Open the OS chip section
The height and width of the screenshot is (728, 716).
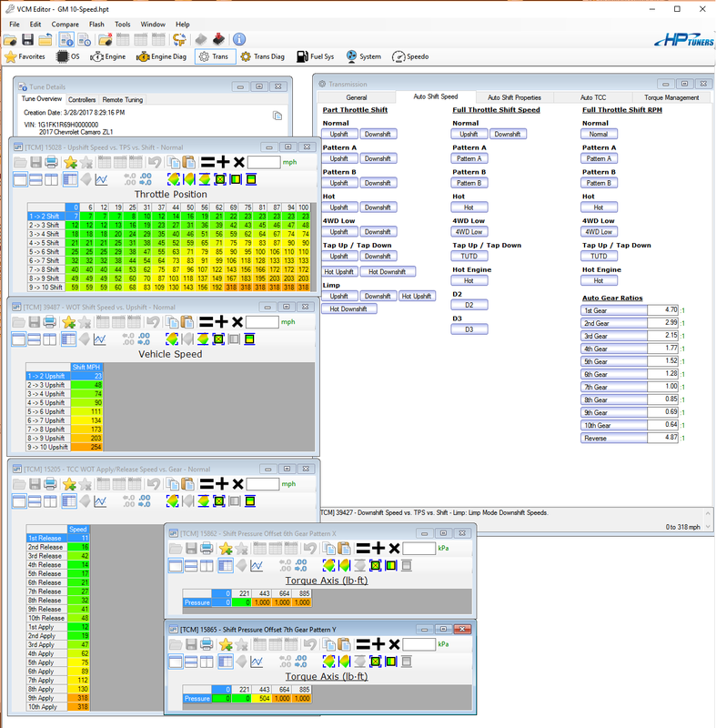[x=67, y=56]
